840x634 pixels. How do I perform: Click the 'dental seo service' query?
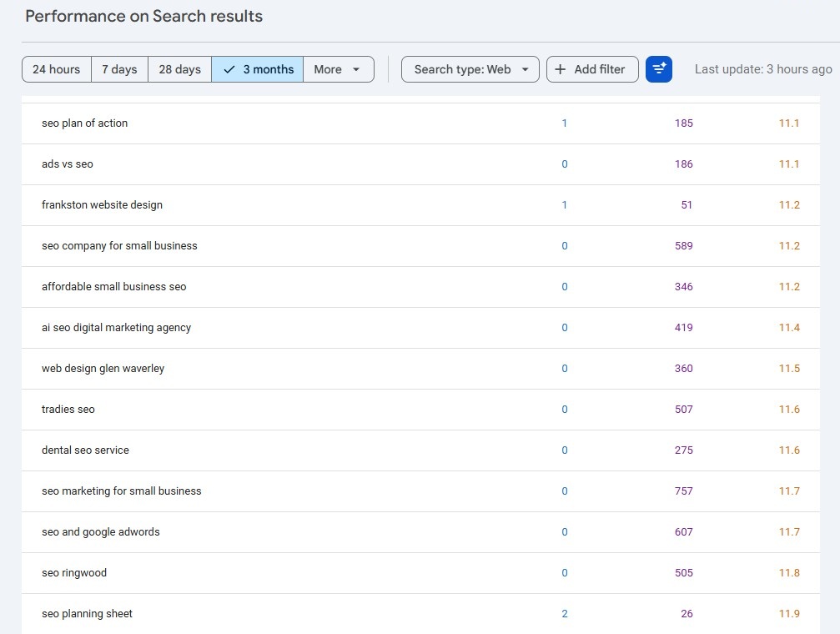[x=85, y=450]
